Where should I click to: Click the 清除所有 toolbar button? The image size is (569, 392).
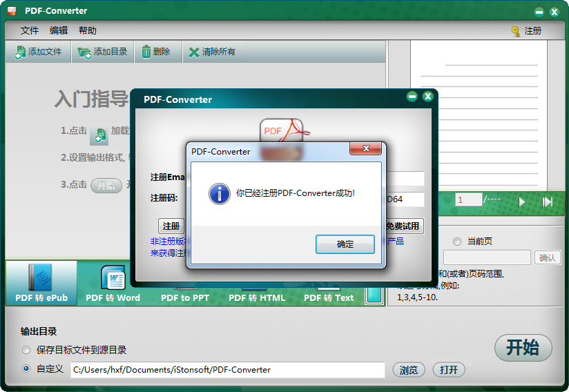(x=212, y=52)
